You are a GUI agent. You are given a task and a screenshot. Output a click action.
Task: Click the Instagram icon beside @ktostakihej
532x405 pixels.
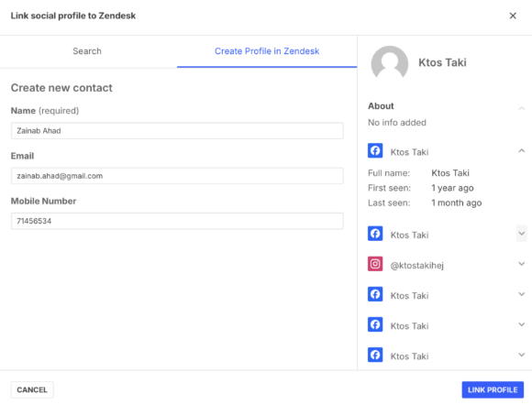click(x=375, y=264)
